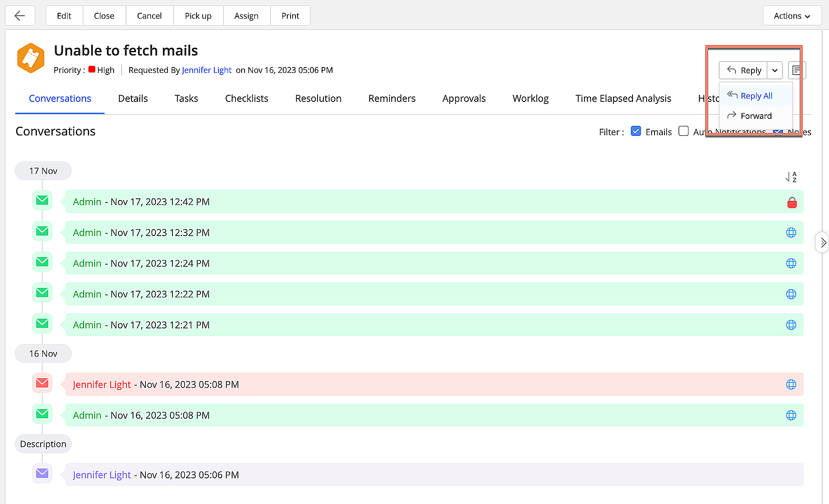Open Jennifer Light requester link
Screen dimensions: 829x504
[206, 70]
